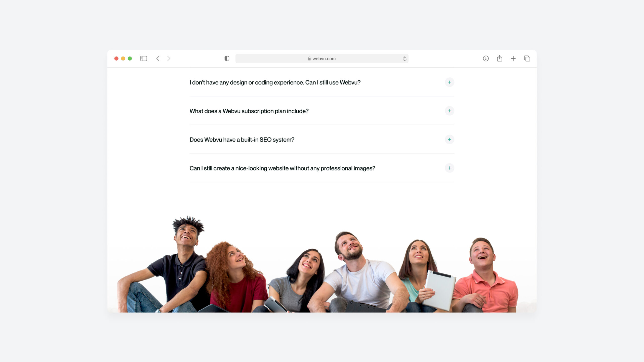Show the tab overview icon
This screenshot has height=362, width=644.
527,59
